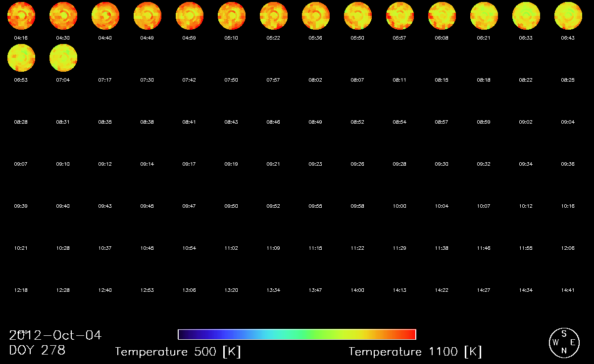
Task: Click the 08:15 time label
Action: 442,80
